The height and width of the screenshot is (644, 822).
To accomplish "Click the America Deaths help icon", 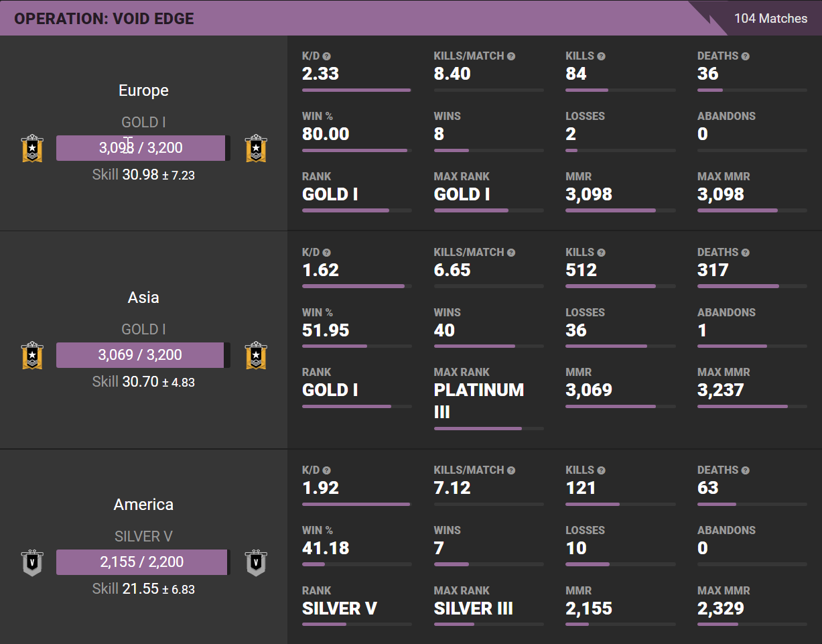I will [x=746, y=470].
